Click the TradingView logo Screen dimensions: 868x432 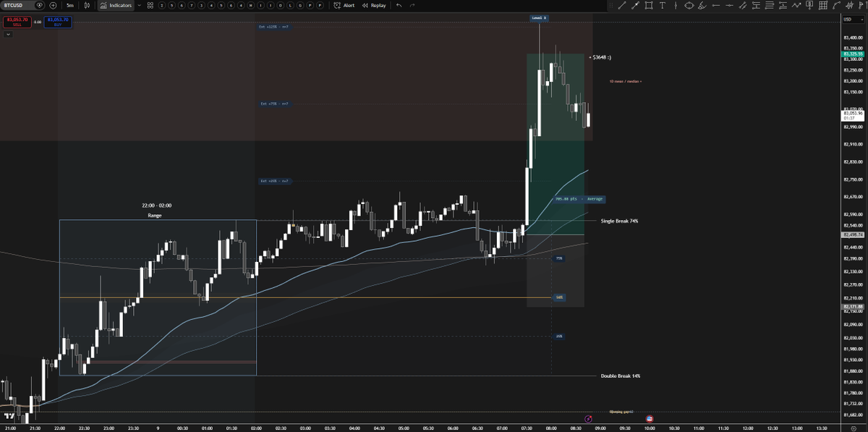[9, 416]
